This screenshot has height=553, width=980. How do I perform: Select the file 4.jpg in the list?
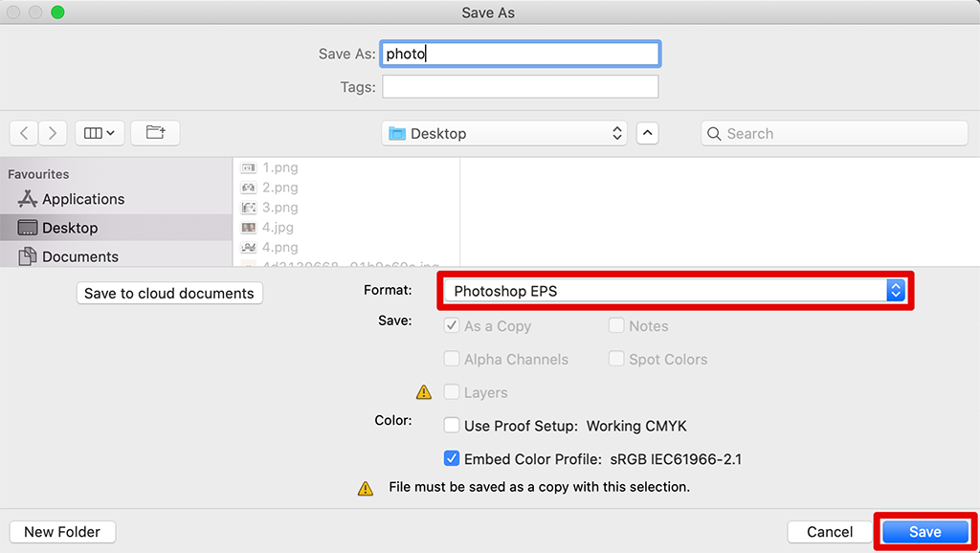tap(278, 228)
